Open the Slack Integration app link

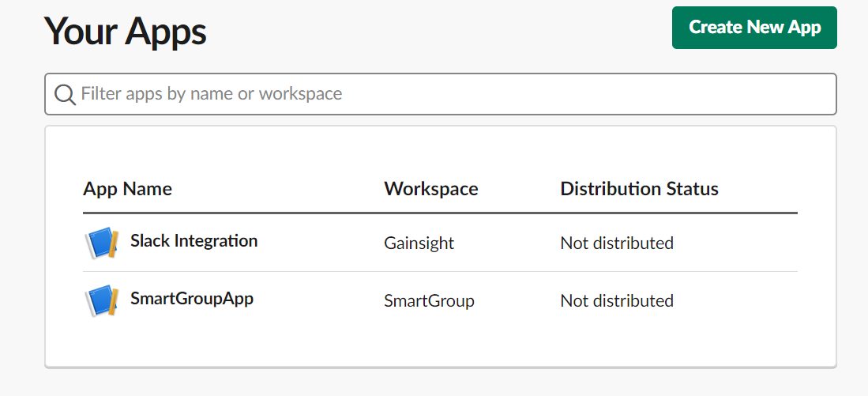194,240
